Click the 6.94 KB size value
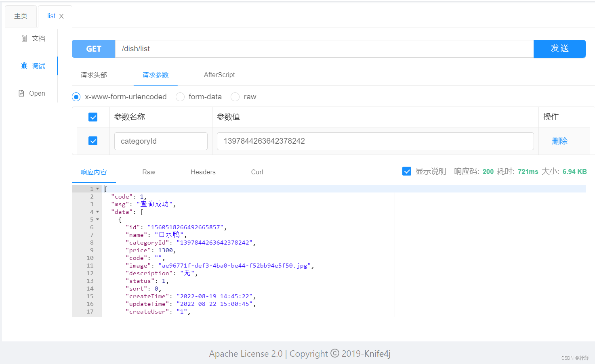The height and width of the screenshot is (364, 595). coord(574,172)
